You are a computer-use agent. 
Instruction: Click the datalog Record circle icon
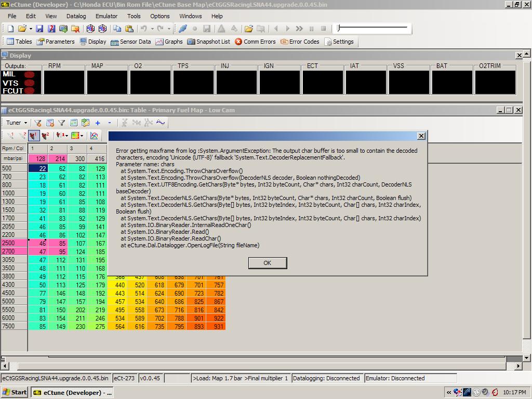(195, 29)
